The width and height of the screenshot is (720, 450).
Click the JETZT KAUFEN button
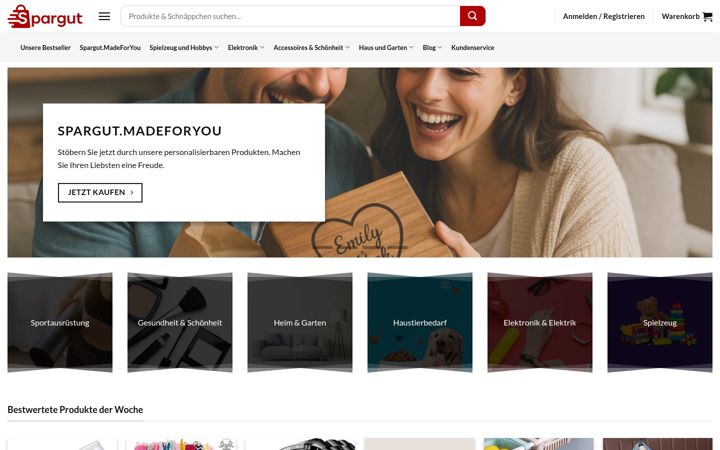[100, 192]
